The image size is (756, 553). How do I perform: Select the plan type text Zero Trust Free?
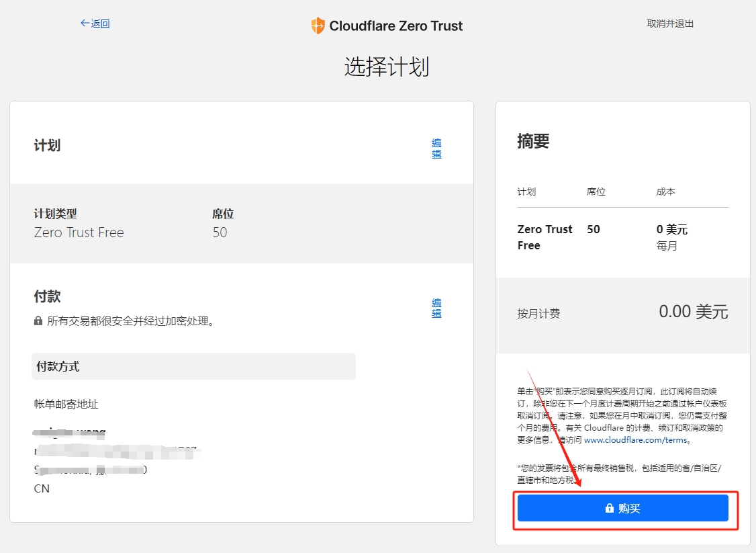(79, 232)
